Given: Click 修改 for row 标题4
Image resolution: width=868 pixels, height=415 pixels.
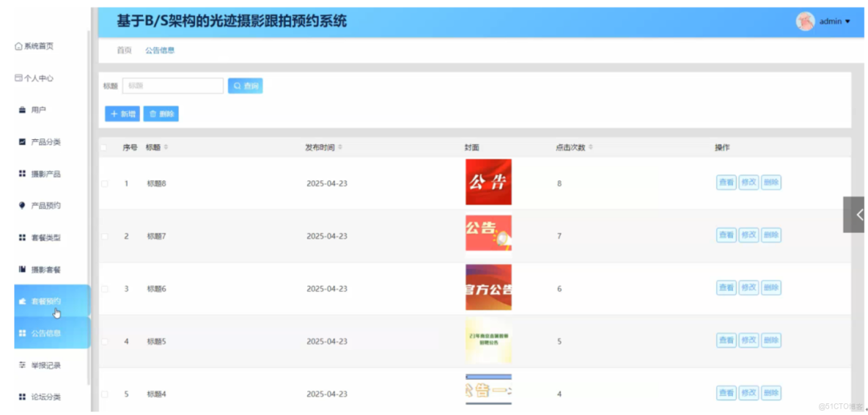Looking at the screenshot, I should pos(749,393).
